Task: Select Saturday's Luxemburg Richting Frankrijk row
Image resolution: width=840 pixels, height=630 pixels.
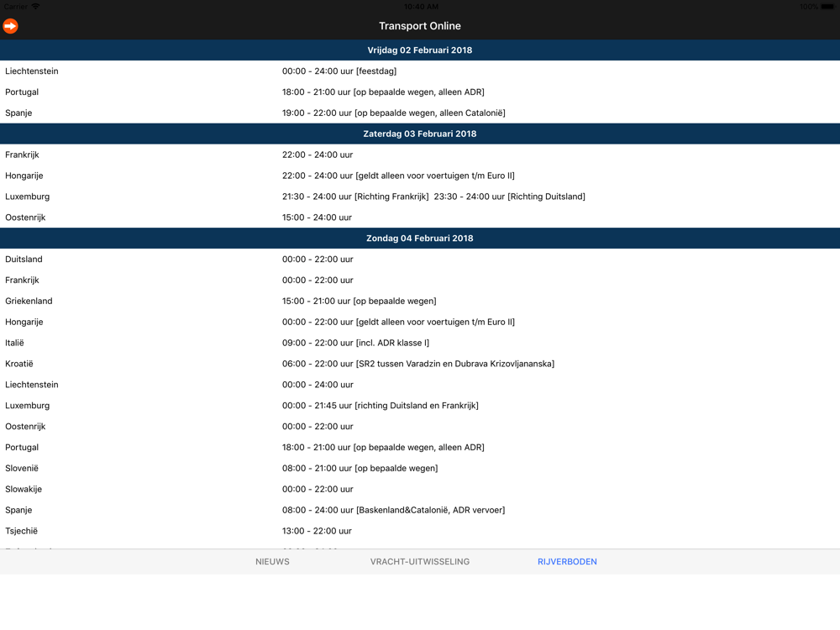Action: click(420, 196)
